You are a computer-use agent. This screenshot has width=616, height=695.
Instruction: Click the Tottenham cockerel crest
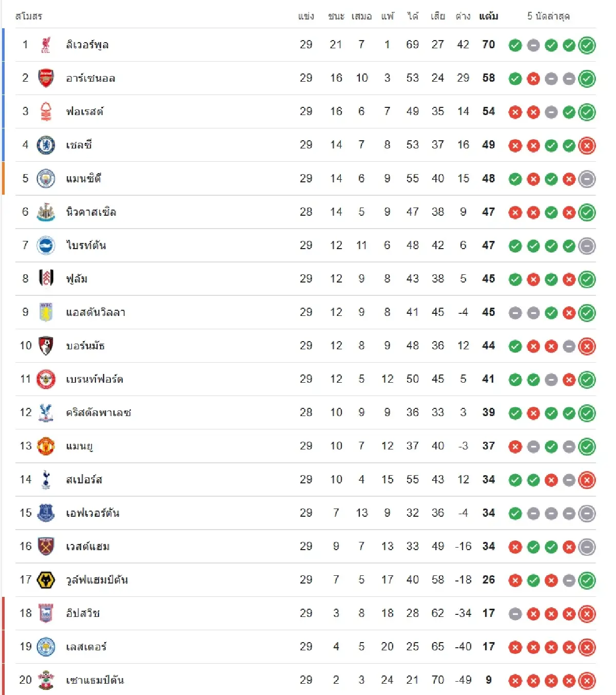(46, 480)
